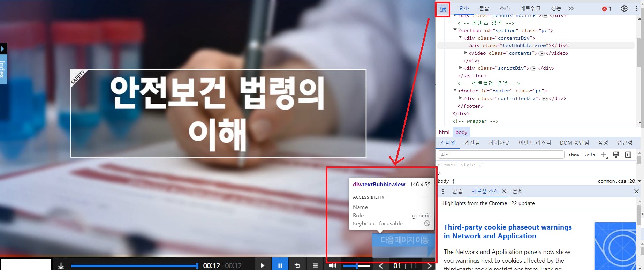Replay the video from the start
Viewport: 644px width, 270px height.
[x=297, y=265]
